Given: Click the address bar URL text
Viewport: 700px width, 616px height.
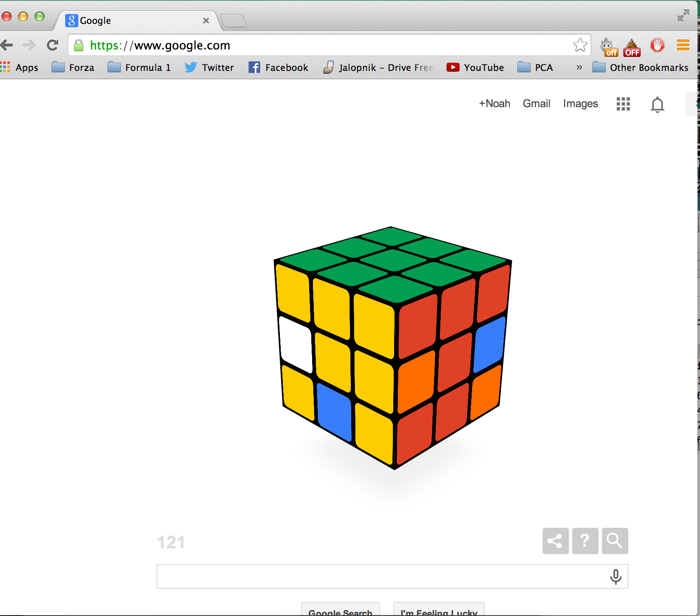Looking at the screenshot, I should [160, 45].
